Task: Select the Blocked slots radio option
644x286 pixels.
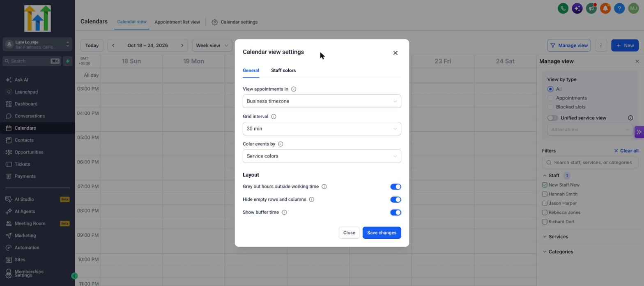Action: coord(550,107)
